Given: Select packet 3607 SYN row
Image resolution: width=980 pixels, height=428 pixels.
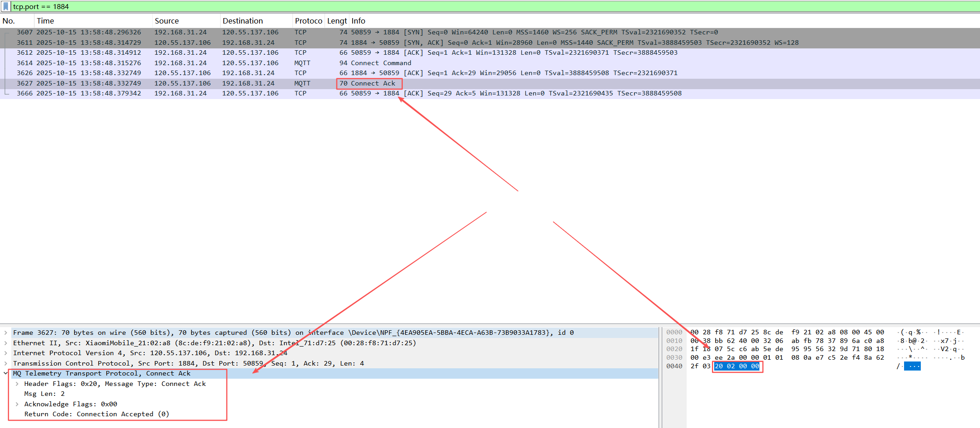Looking at the screenshot, I should pyautogui.click(x=271, y=32).
